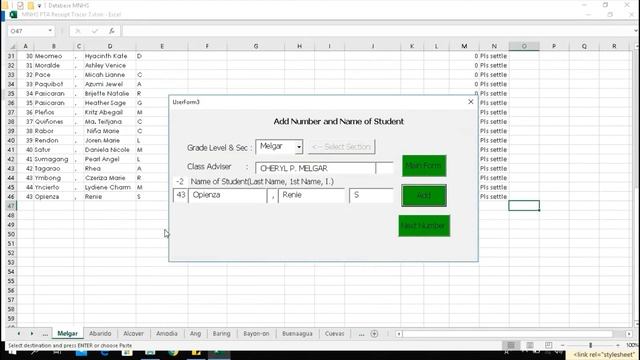Click the first name field showing Renie
The image size is (640, 360).
click(311, 196)
